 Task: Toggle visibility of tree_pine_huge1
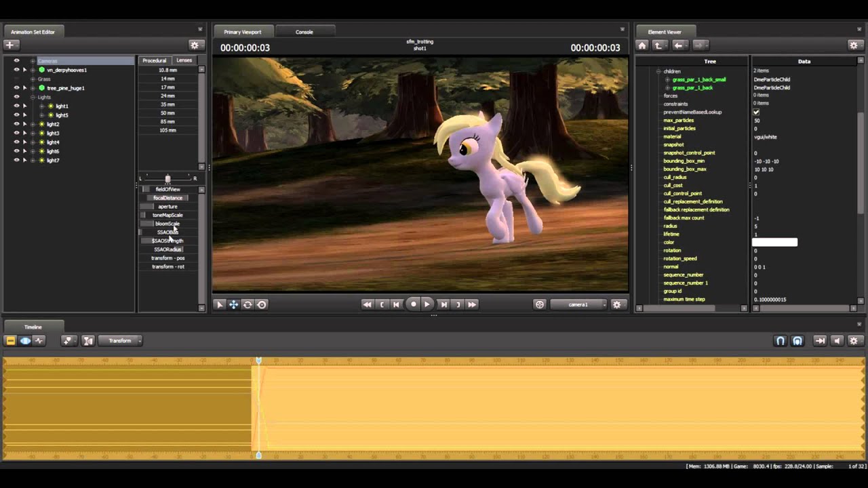[16, 87]
